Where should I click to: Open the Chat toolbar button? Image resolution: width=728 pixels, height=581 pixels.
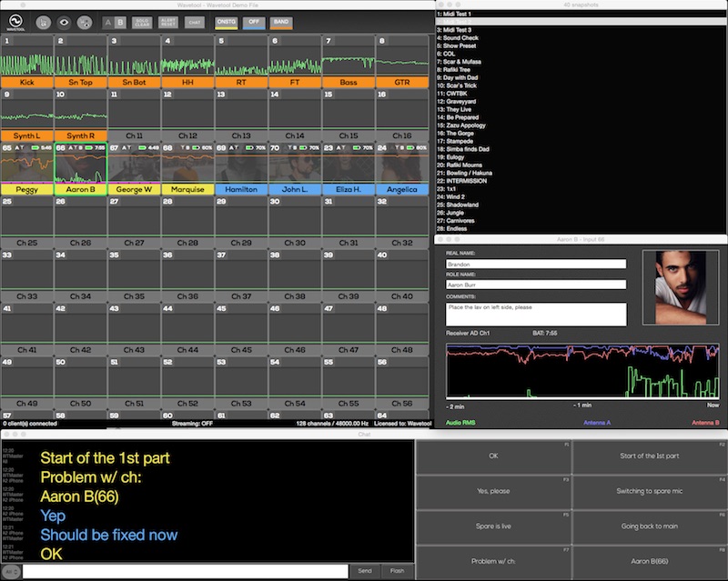point(195,22)
